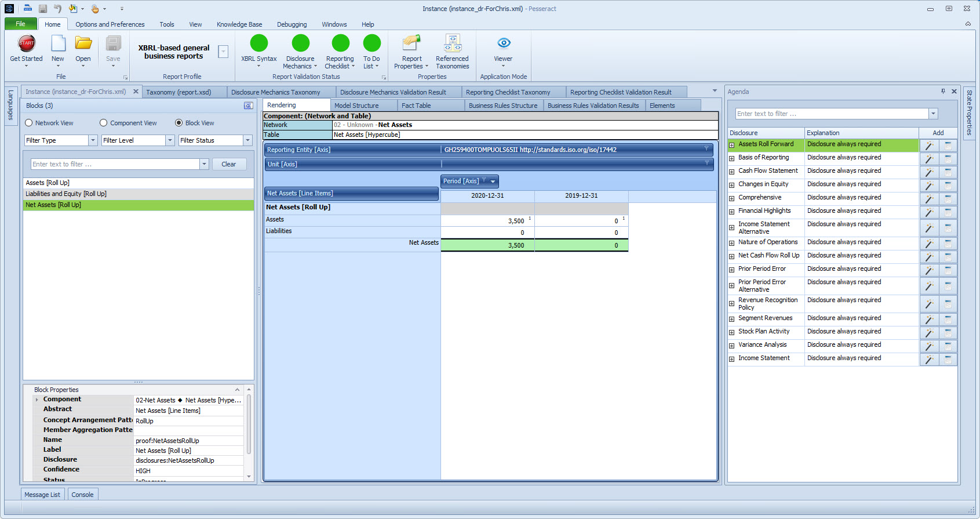Open the Filter Level dropdown
Screen dimensions: 980x519
[x=170, y=140]
